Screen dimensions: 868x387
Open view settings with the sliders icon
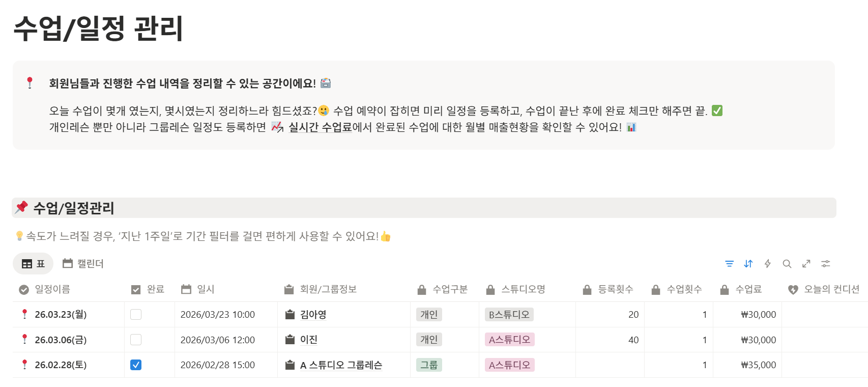click(825, 264)
